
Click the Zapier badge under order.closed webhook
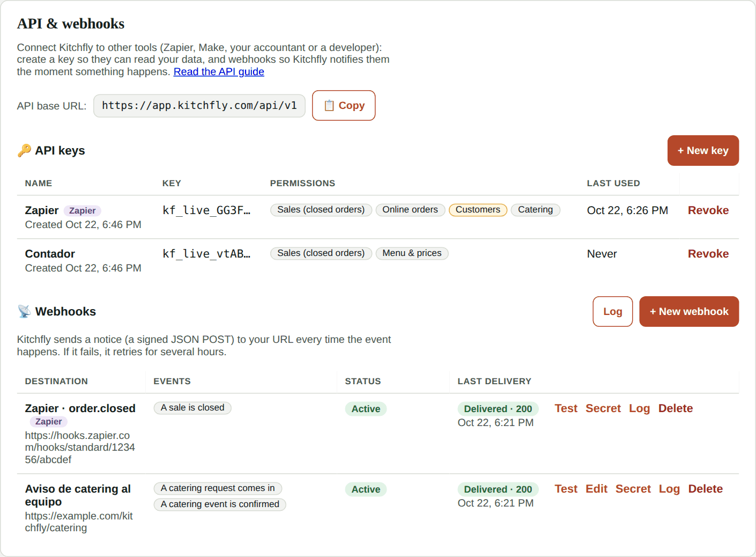[48, 422]
